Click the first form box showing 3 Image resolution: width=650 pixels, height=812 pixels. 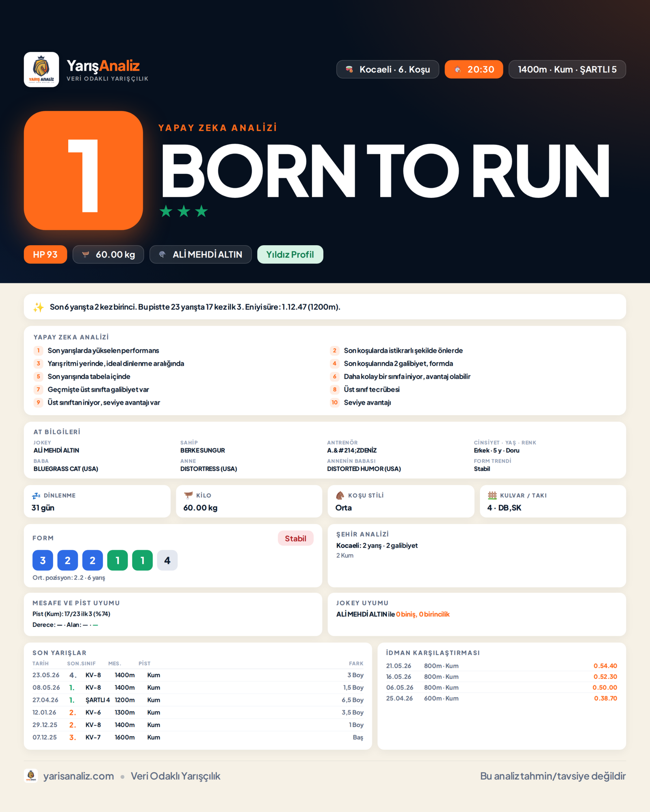click(x=43, y=560)
